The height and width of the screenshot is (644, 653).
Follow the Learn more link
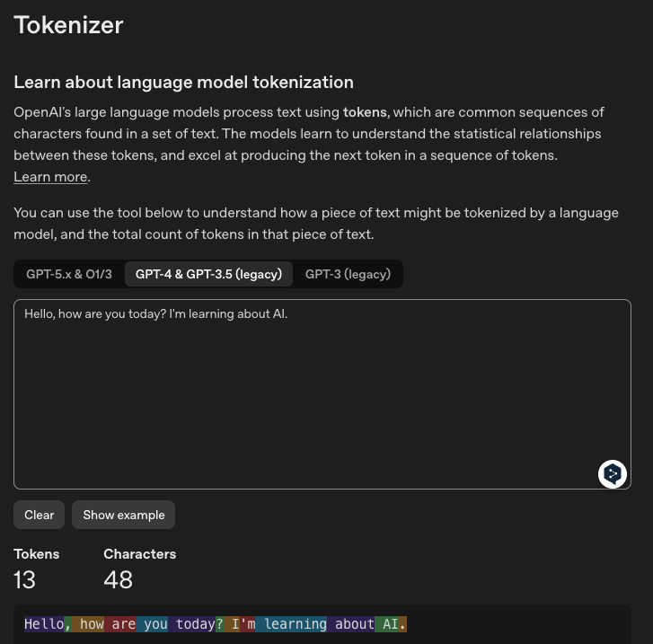click(50, 177)
